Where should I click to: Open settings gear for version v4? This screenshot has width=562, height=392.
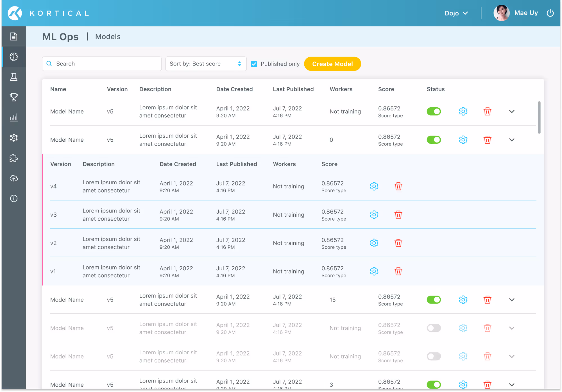374,186
